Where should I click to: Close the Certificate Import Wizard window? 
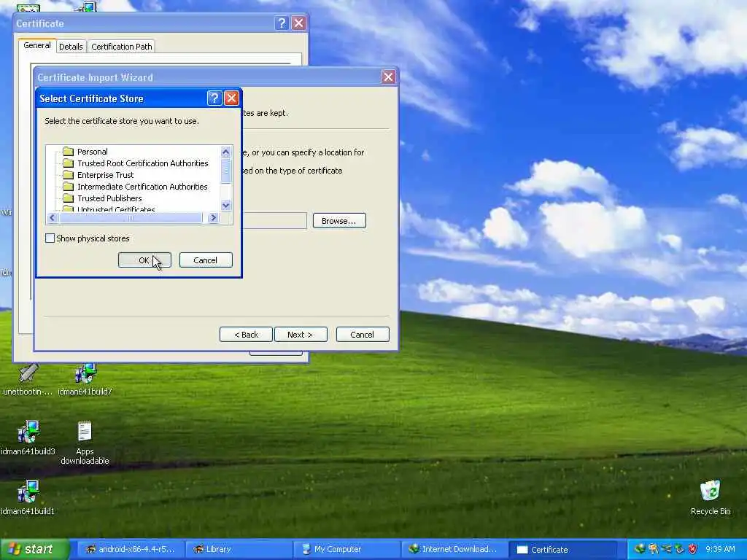pyautogui.click(x=388, y=77)
